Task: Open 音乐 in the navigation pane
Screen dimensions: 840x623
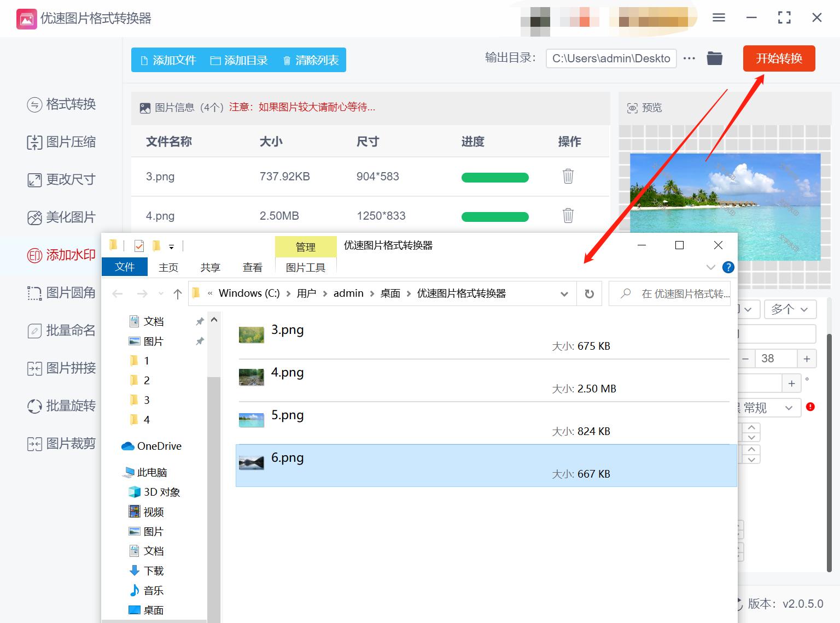Action: click(x=146, y=590)
